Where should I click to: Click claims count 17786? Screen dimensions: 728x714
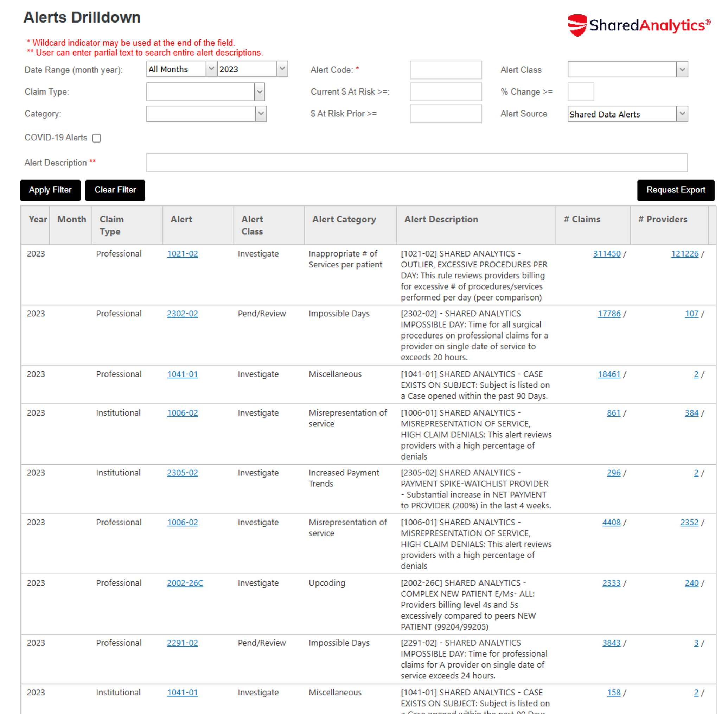click(x=609, y=314)
